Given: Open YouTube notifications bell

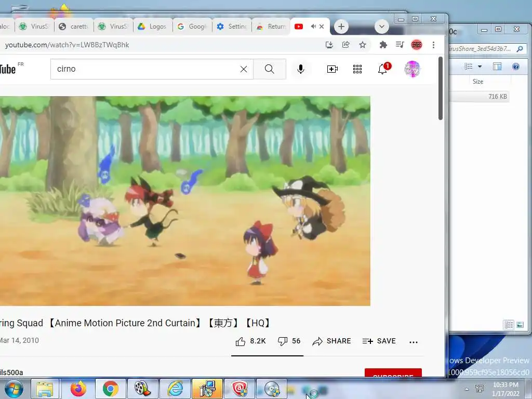Looking at the screenshot, I should tap(383, 69).
